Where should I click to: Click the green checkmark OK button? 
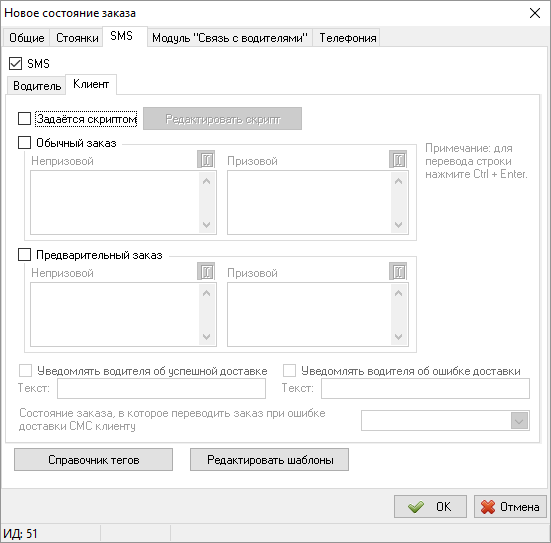430,506
